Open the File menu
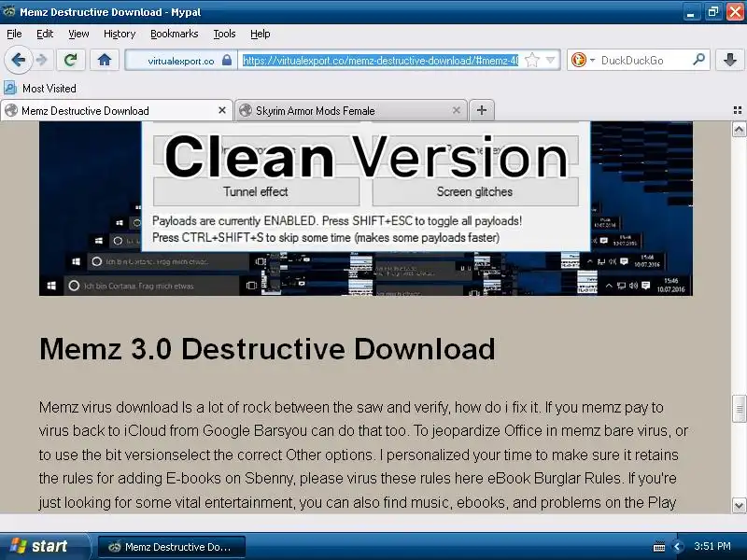Image resolution: width=747 pixels, height=560 pixels. (14, 34)
